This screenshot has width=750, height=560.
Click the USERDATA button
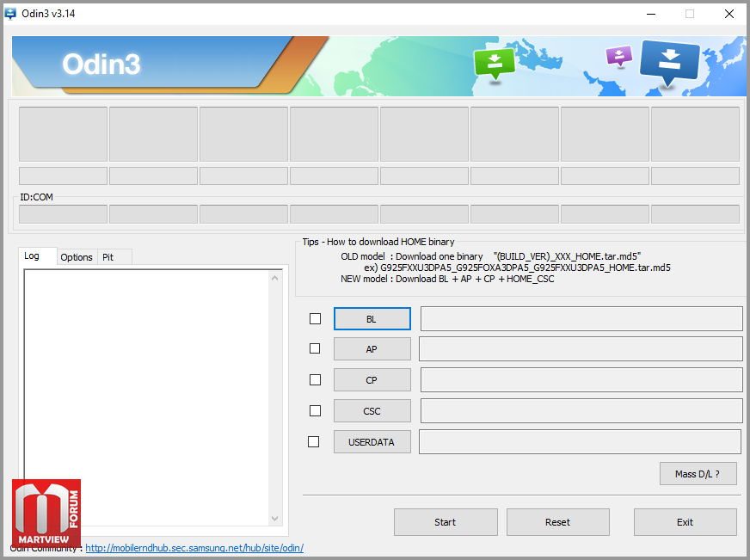[x=372, y=442]
